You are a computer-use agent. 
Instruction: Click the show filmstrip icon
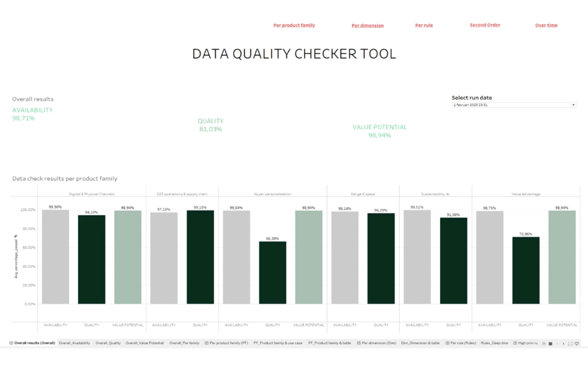click(x=550, y=344)
